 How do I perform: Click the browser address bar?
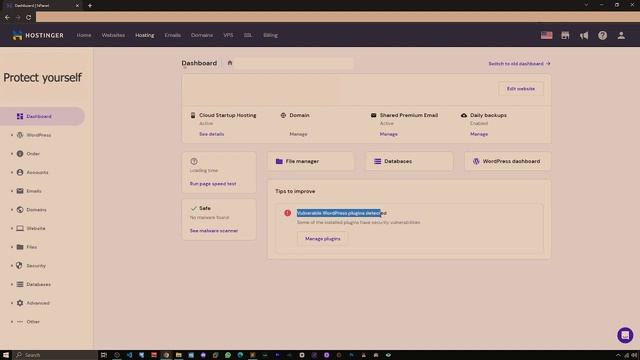338,17
